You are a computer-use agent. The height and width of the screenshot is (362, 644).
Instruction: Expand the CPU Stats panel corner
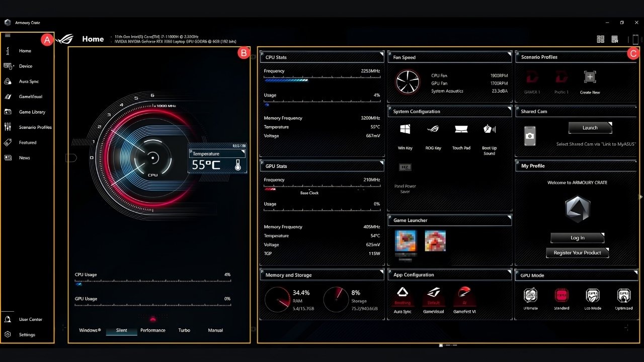click(x=381, y=54)
